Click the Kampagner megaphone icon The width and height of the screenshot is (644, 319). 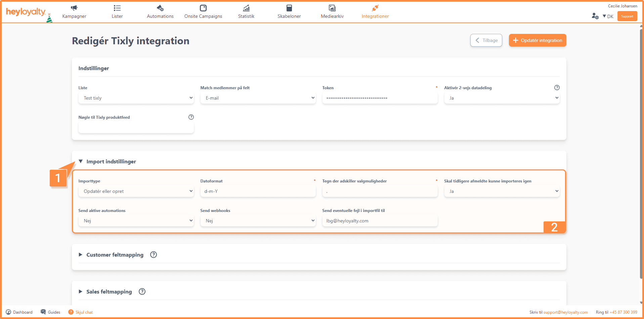pyautogui.click(x=74, y=8)
